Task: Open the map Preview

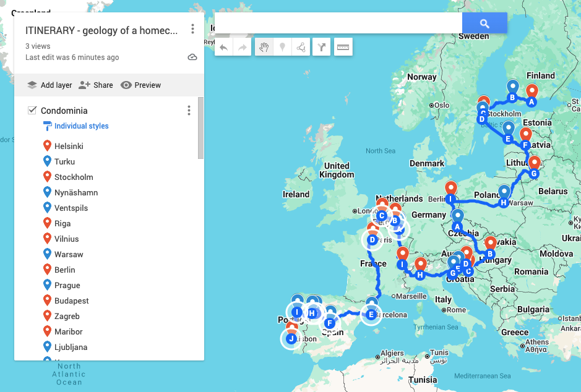Action: (x=141, y=85)
